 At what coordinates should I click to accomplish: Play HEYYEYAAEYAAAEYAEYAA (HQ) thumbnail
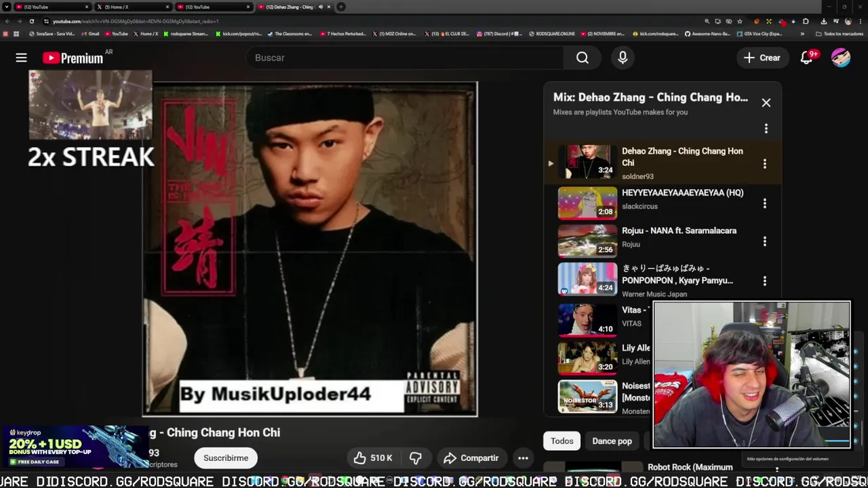point(587,203)
